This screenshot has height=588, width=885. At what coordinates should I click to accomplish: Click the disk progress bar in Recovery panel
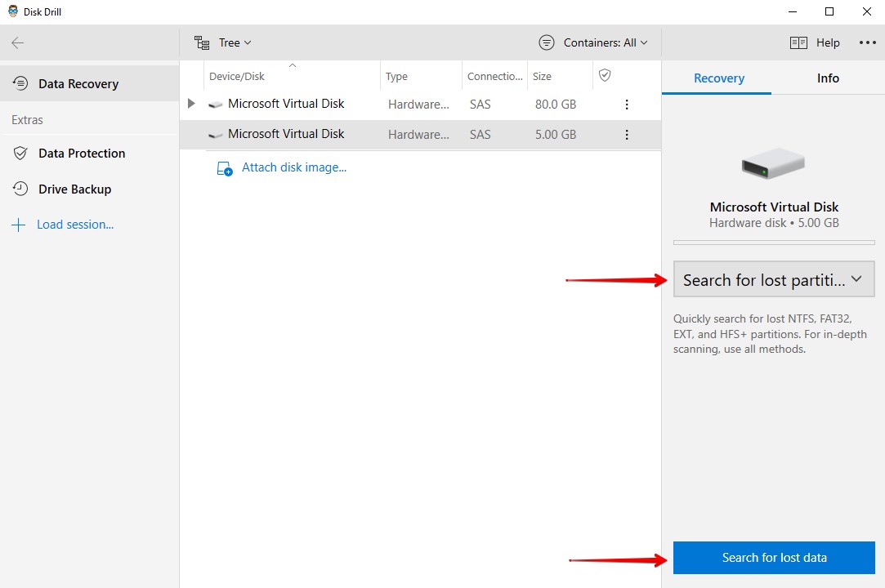pos(774,243)
